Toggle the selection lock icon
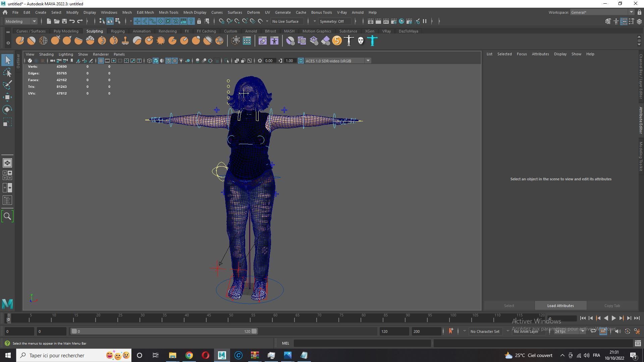 (x=199, y=21)
